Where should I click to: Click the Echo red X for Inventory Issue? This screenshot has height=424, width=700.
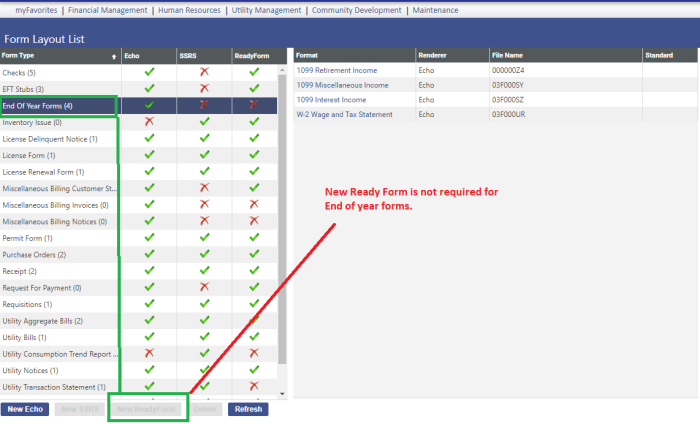149,121
